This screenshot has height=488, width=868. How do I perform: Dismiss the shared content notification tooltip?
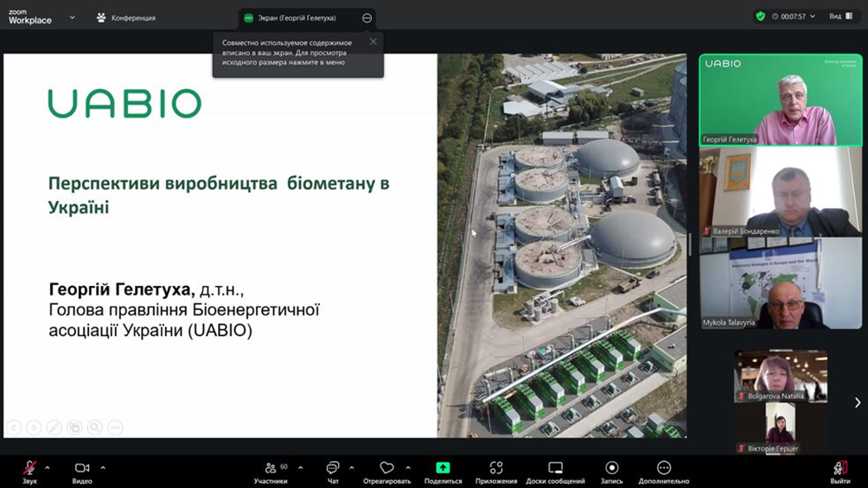click(373, 41)
